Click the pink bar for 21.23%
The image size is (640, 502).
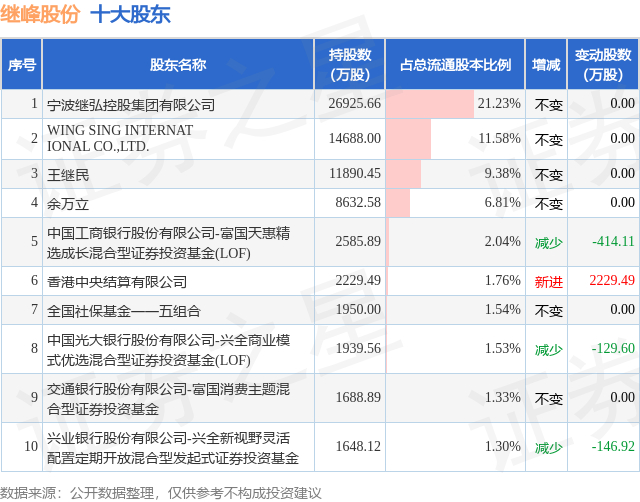[x=430, y=104]
